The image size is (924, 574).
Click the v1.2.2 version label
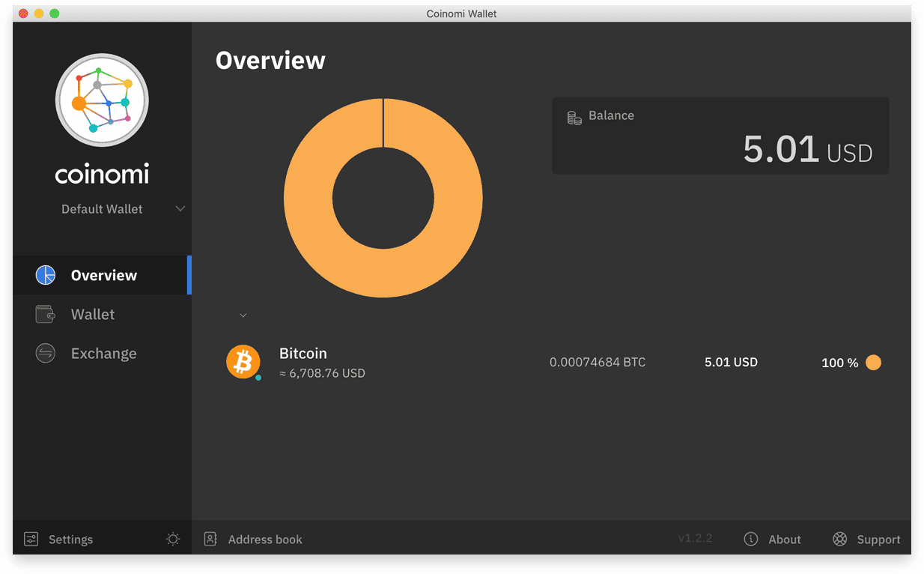[695, 539]
